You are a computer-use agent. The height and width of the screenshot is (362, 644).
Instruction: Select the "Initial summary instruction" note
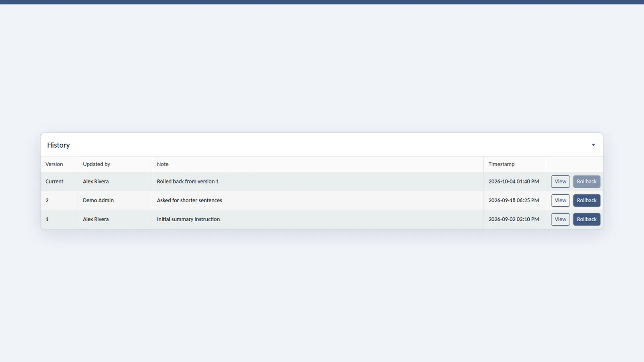[188, 219]
